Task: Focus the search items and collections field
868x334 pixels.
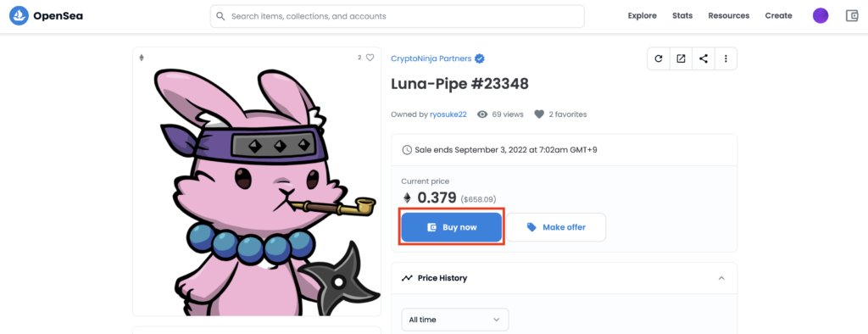Action: click(x=397, y=16)
